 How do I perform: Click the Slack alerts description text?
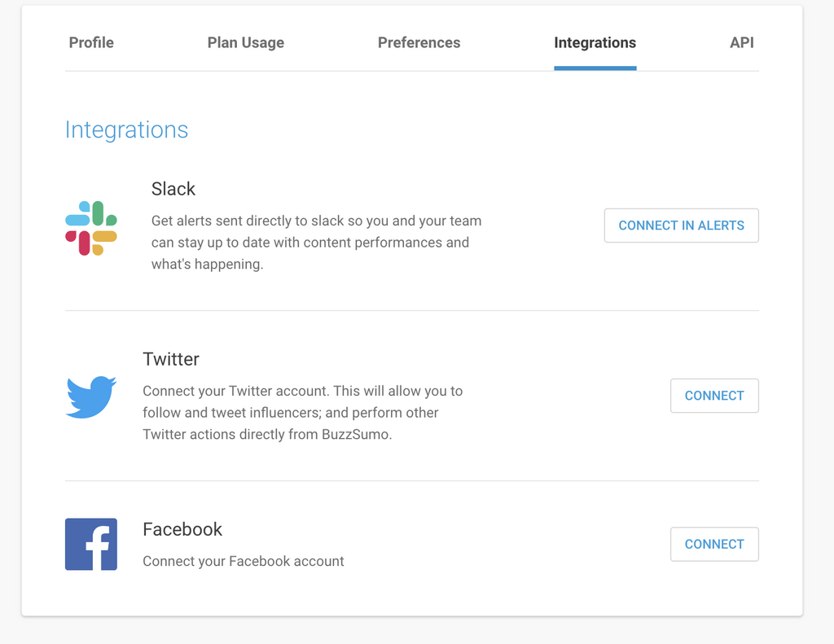(316, 243)
